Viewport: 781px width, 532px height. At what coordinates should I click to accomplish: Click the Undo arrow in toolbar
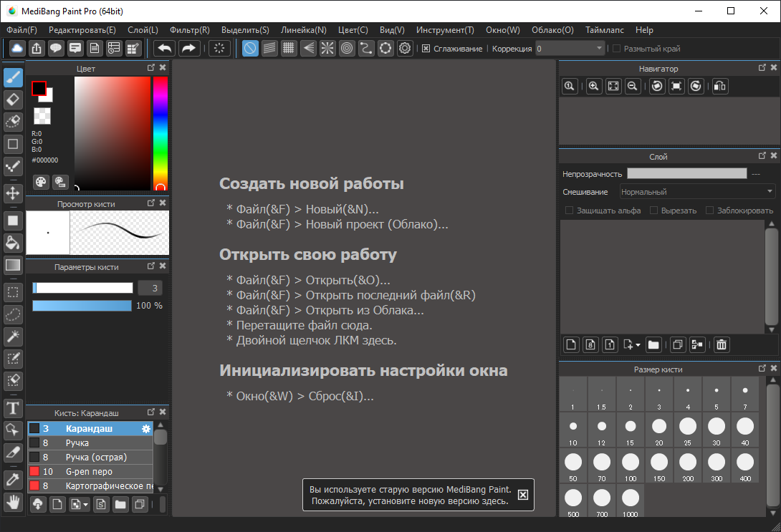coord(165,49)
